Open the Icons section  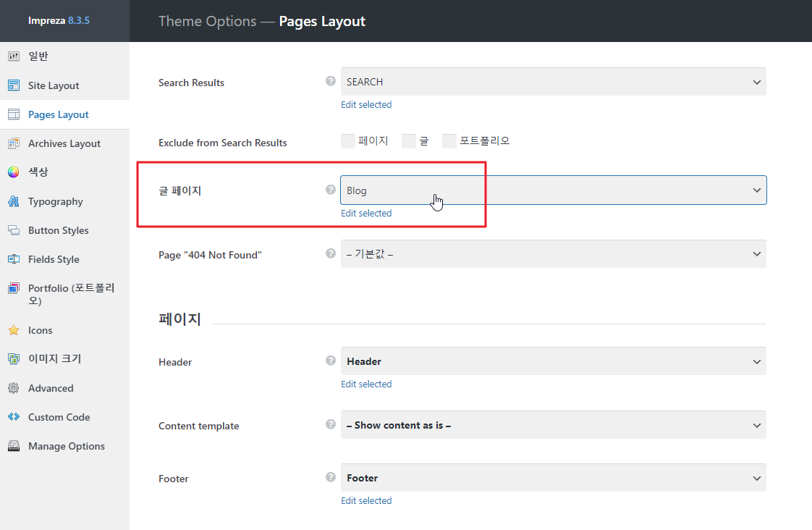click(64, 330)
